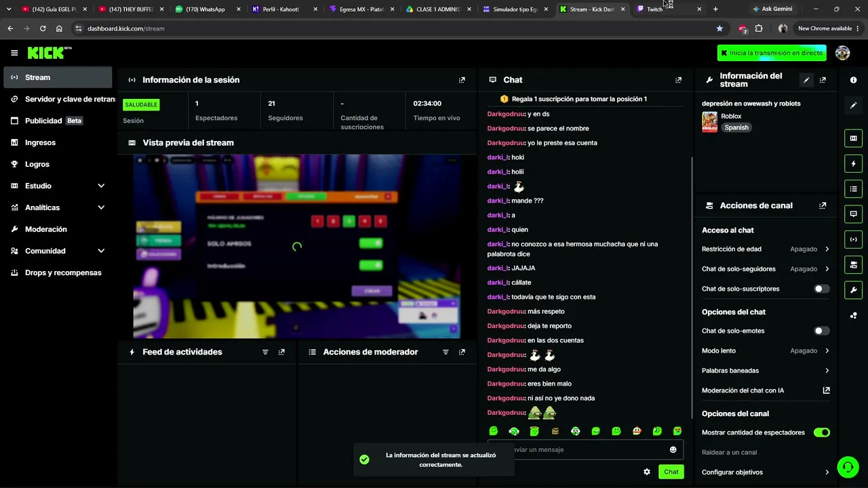
Task: Pop out the Acciones de moderador panel
Action: (462, 352)
